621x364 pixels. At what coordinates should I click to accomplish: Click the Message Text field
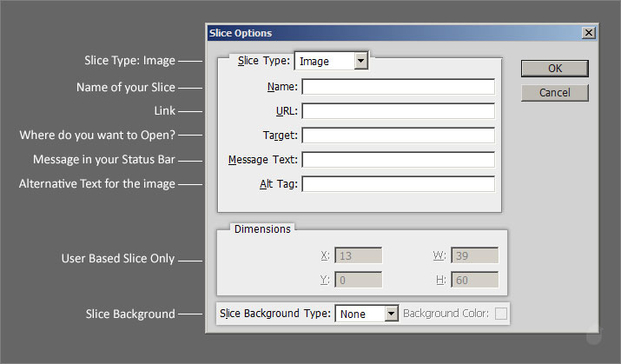398,160
